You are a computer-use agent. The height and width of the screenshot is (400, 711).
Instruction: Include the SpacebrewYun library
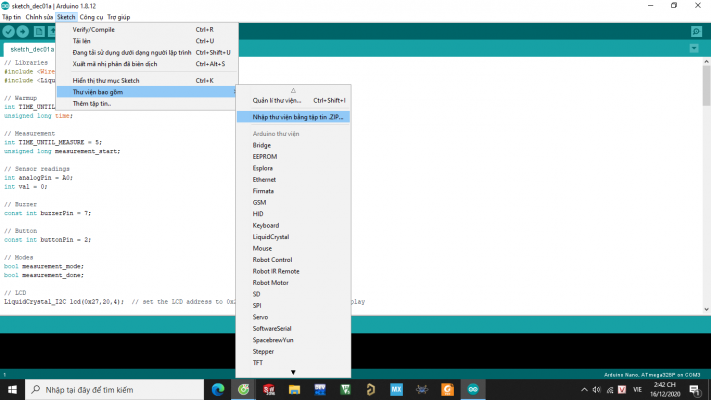293,340
